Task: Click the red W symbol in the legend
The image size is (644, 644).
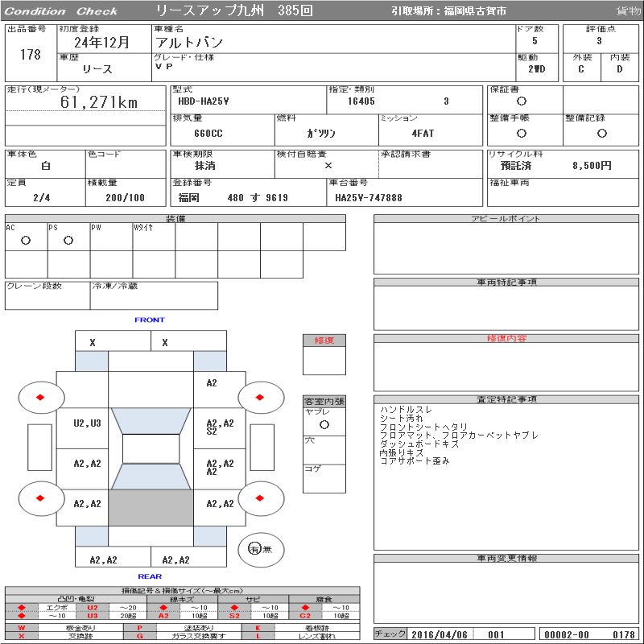Action: pos(22,627)
